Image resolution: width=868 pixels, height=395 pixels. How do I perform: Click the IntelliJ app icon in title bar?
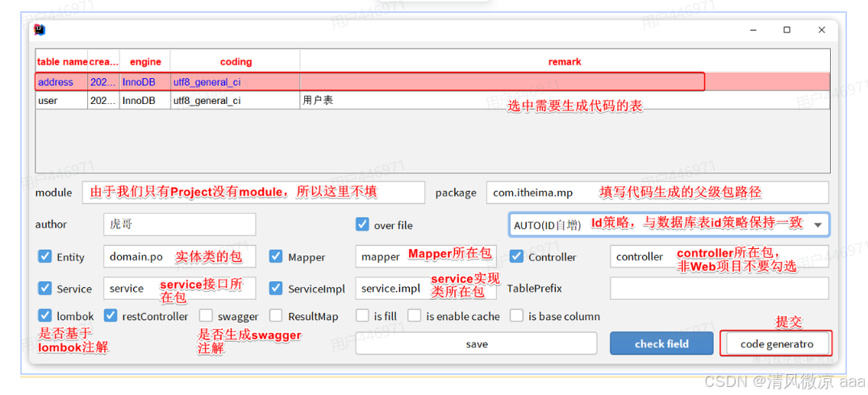[x=40, y=30]
